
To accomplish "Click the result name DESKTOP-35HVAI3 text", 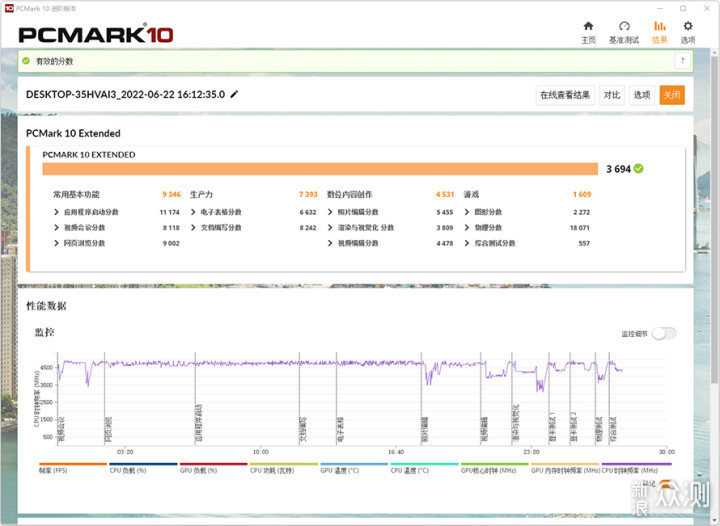I will 125,95.
